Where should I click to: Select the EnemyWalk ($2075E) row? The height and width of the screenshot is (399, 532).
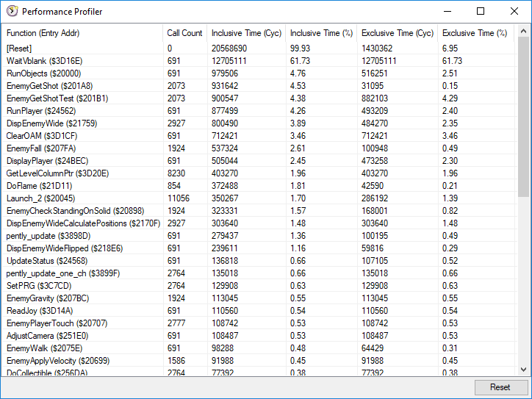259,348
